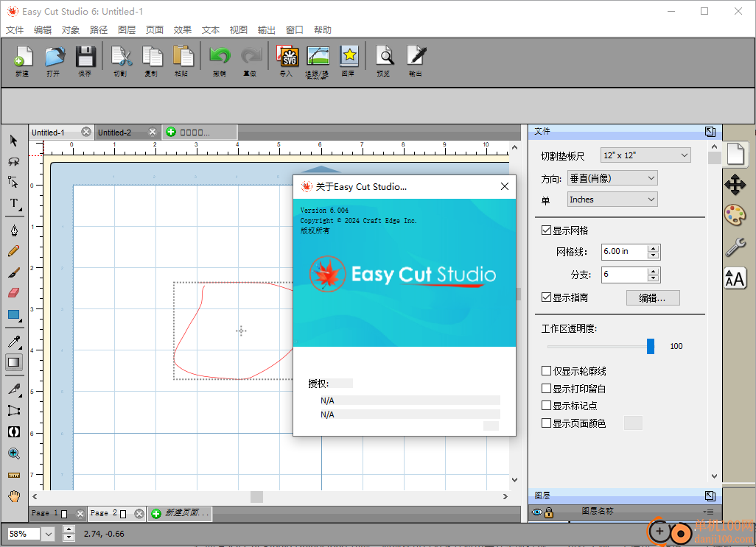
Task: Open the 12" x 12" mat size dropdown
Action: point(645,155)
